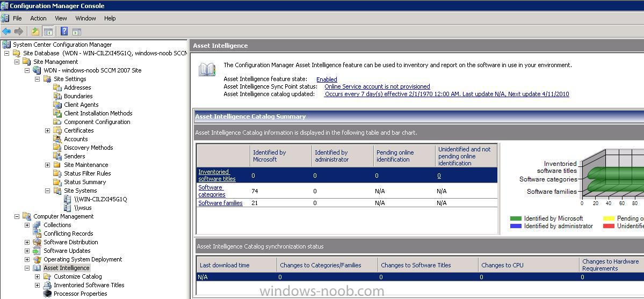This screenshot has height=299, width=644.
Task: Open the View menu
Action: [x=61, y=18]
